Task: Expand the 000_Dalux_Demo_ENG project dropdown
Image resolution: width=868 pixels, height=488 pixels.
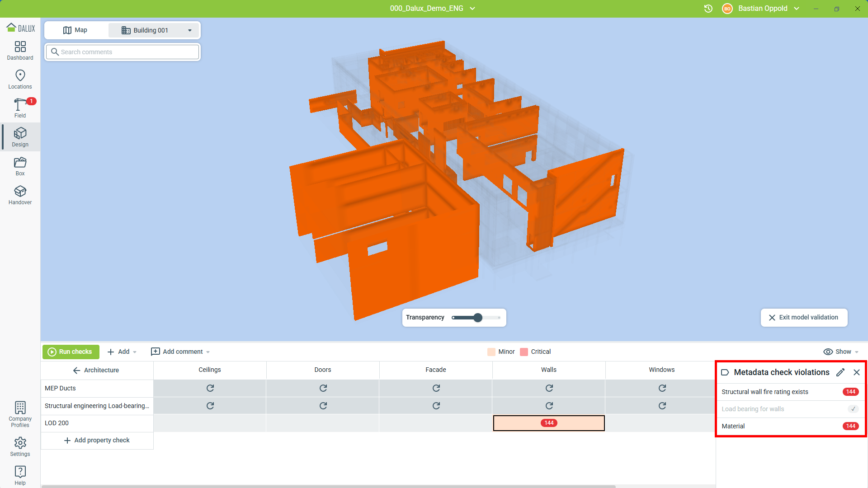Action: tap(433, 9)
